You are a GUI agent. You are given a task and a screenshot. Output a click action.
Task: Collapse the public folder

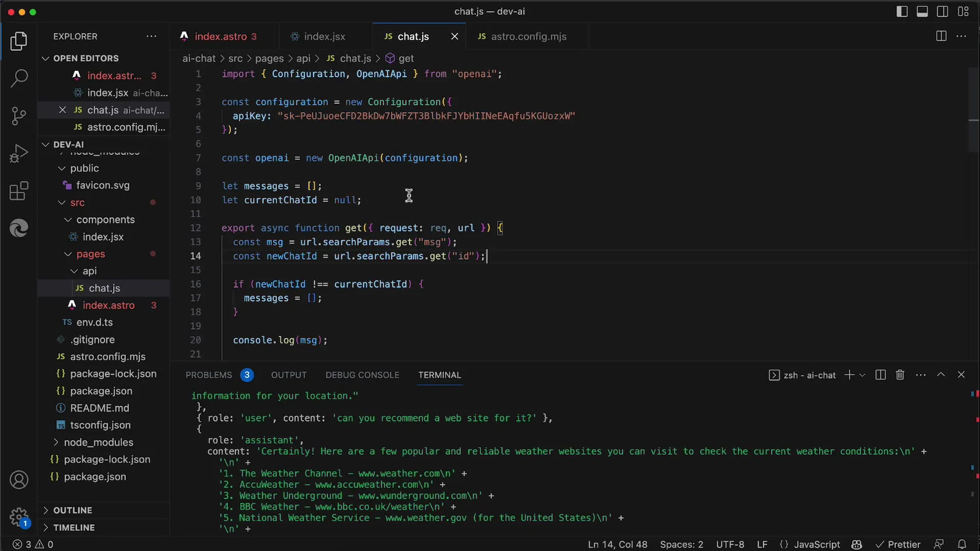click(103, 168)
